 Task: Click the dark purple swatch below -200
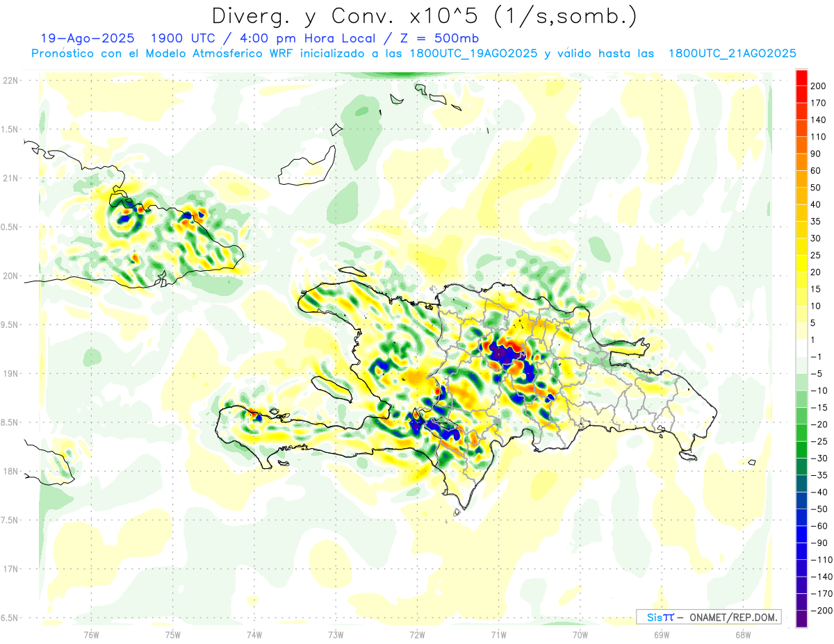[801, 618]
